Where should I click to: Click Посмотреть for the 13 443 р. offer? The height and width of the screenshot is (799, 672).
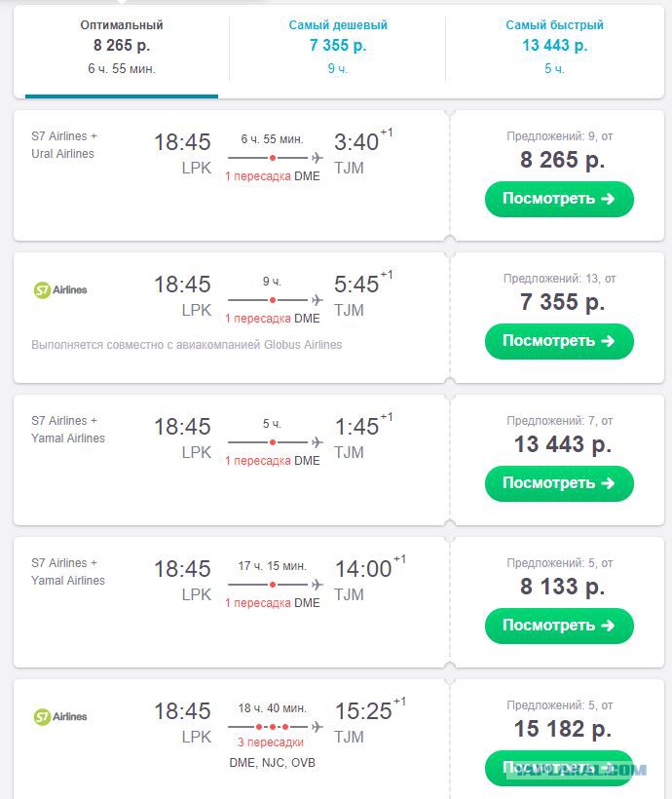[x=559, y=483]
